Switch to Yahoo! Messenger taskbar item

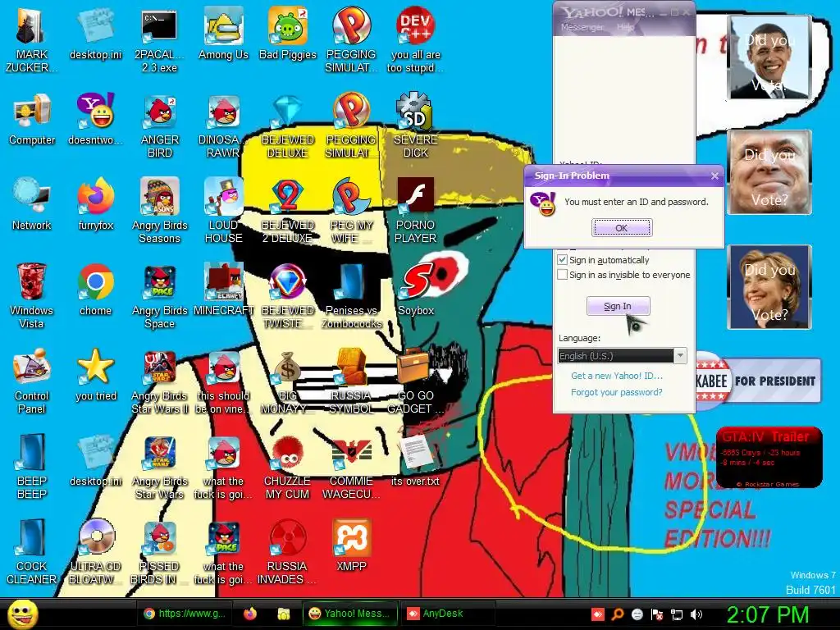point(350,614)
